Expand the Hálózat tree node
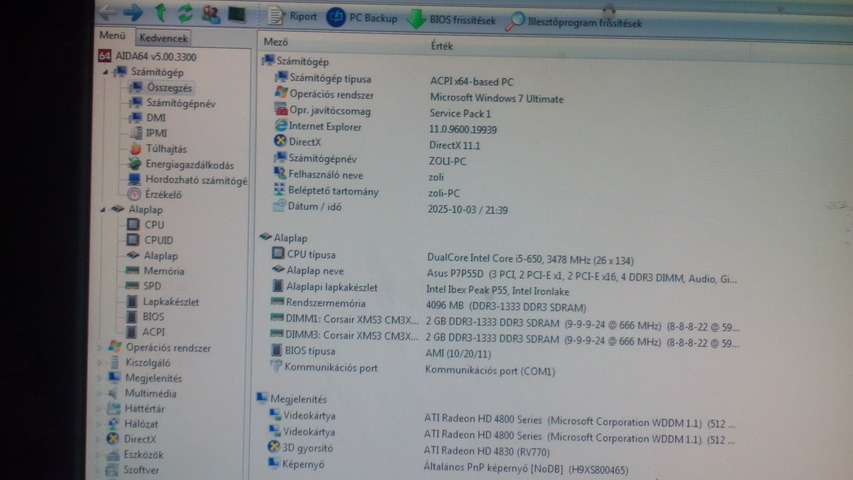Viewport: 853px width, 480px height. tap(99, 423)
